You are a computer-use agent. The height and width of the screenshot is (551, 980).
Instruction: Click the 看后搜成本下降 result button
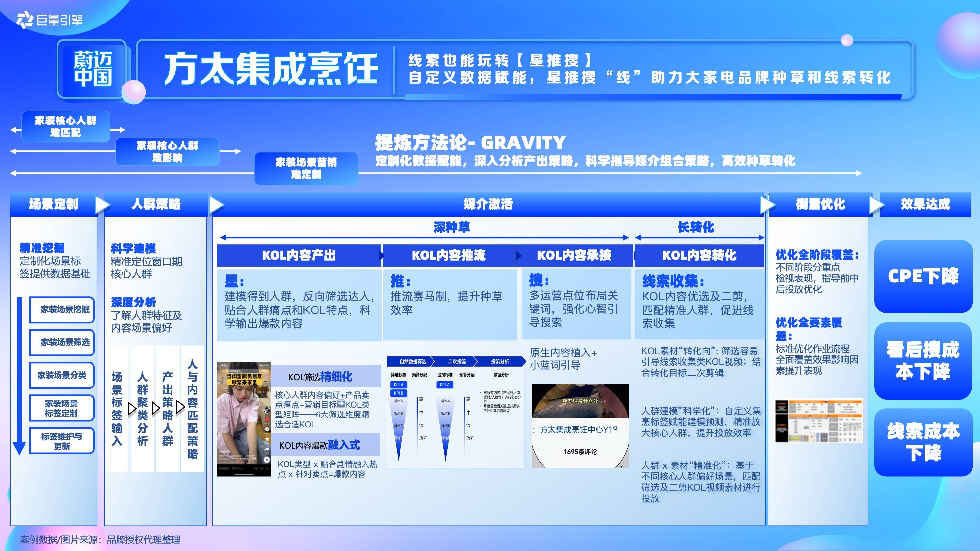click(923, 360)
